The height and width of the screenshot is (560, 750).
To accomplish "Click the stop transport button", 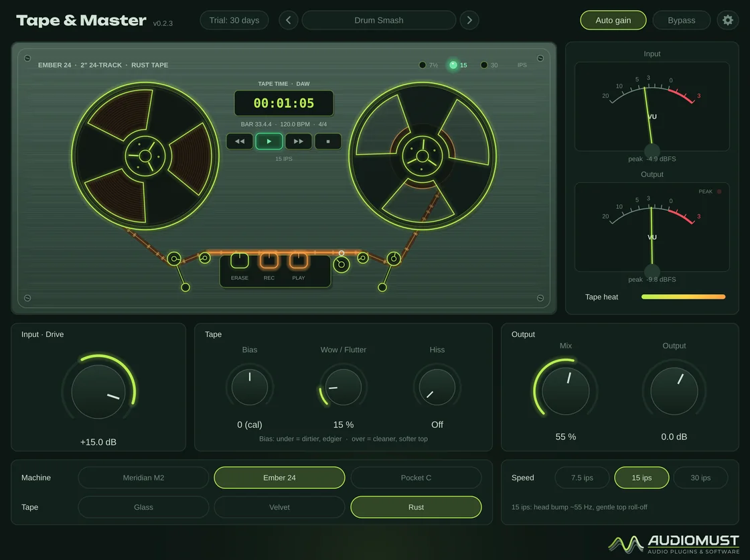I will pyautogui.click(x=328, y=141).
